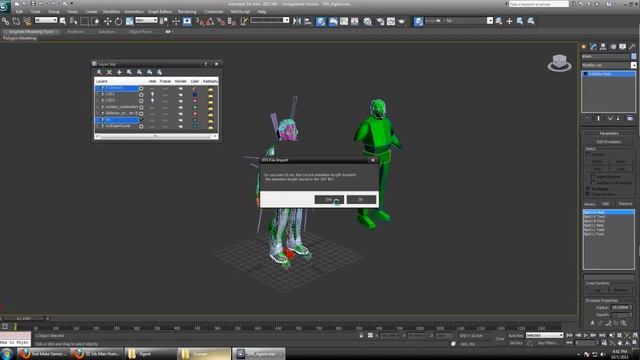Choose the Rectangular Selection Region tool

pos(84,21)
